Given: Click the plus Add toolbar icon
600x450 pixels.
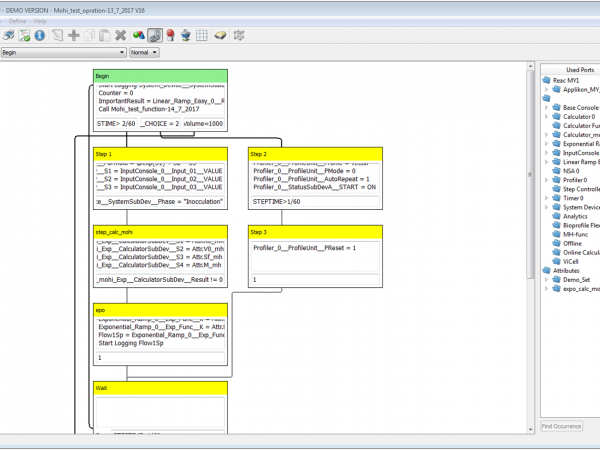Looking at the screenshot, I should click(x=73, y=36).
